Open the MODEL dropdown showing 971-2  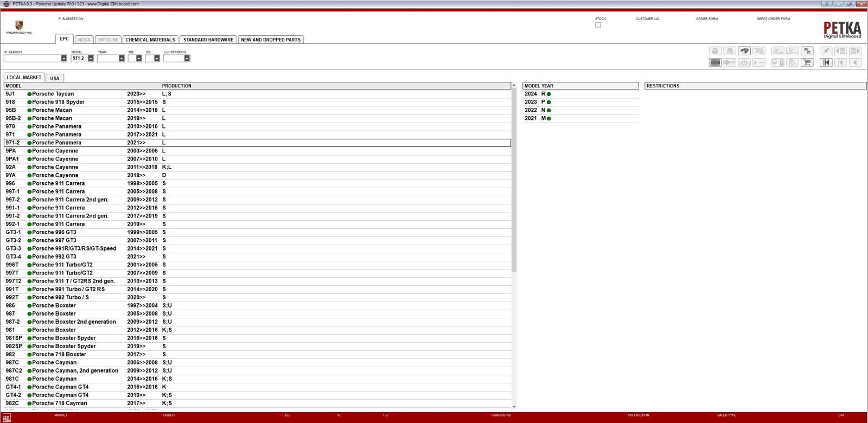91,59
